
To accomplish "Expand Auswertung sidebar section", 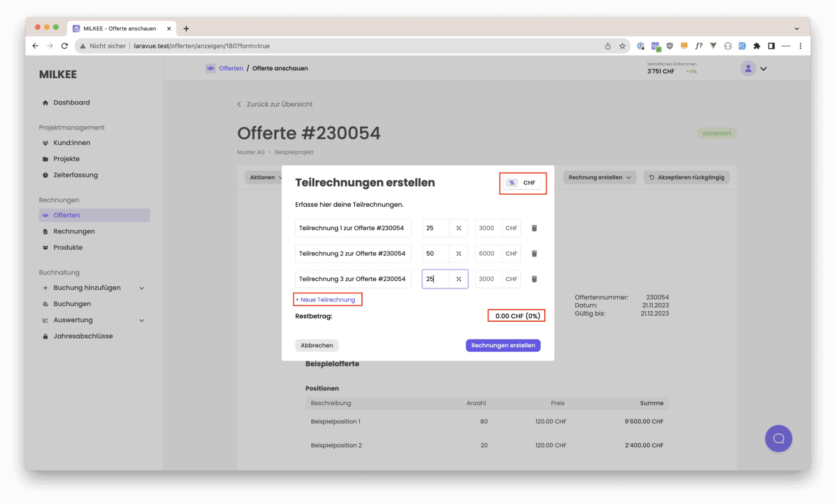I will click(x=142, y=321).
